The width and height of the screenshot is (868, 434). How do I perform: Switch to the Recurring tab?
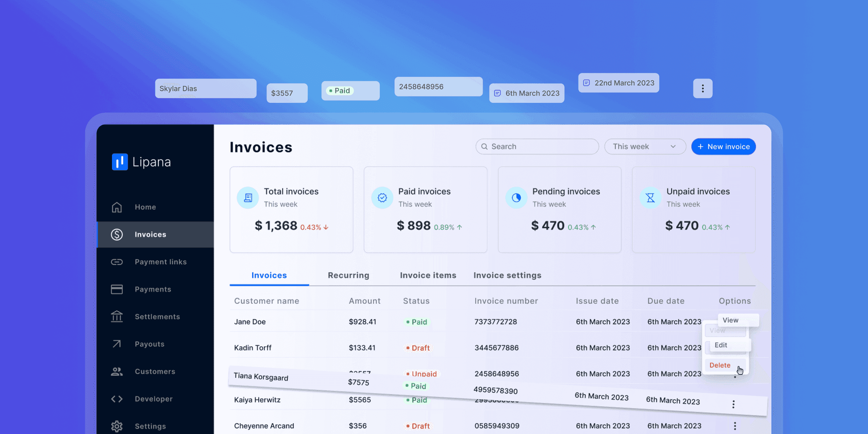pos(348,275)
